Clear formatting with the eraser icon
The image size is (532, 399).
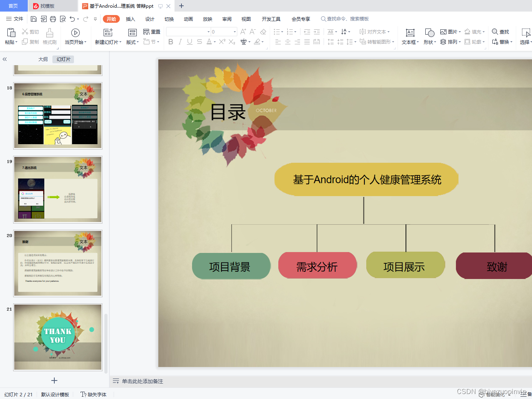(x=263, y=32)
